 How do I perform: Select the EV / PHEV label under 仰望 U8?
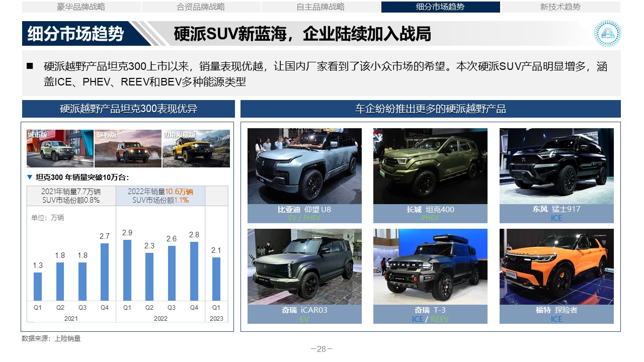(x=304, y=218)
